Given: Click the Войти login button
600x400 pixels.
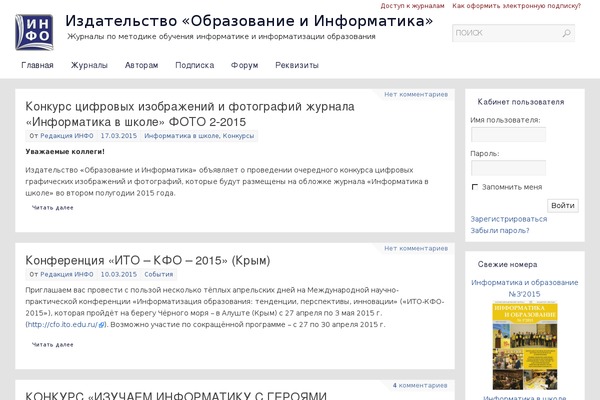Looking at the screenshot, I should tap(562, 206).
